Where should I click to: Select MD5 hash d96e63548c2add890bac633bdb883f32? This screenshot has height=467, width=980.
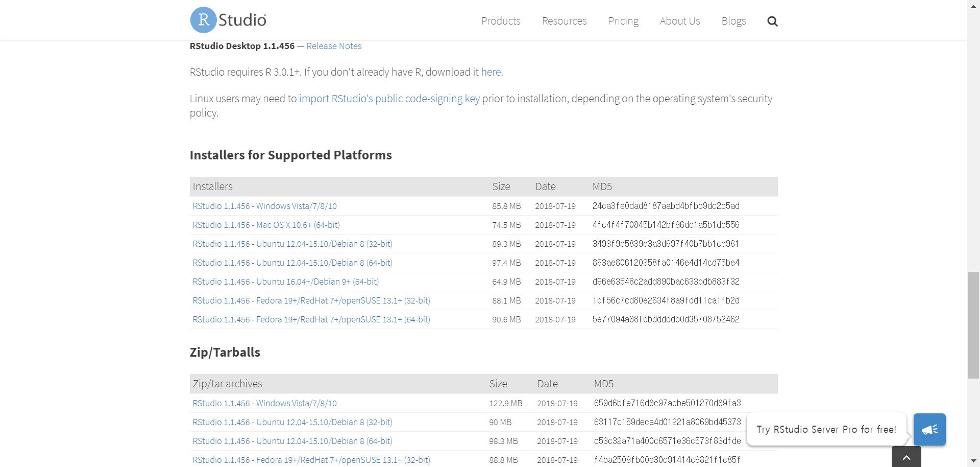pos(666,282)
